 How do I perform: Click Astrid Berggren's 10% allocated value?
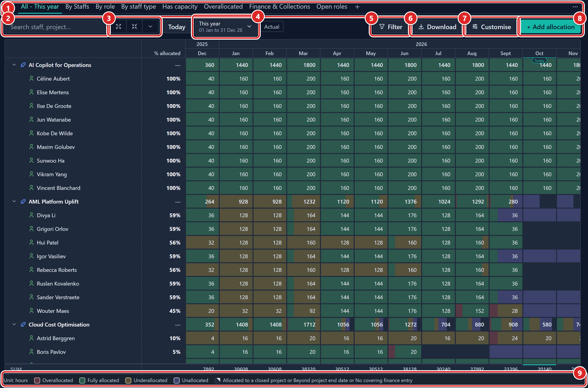pos(175,338)
